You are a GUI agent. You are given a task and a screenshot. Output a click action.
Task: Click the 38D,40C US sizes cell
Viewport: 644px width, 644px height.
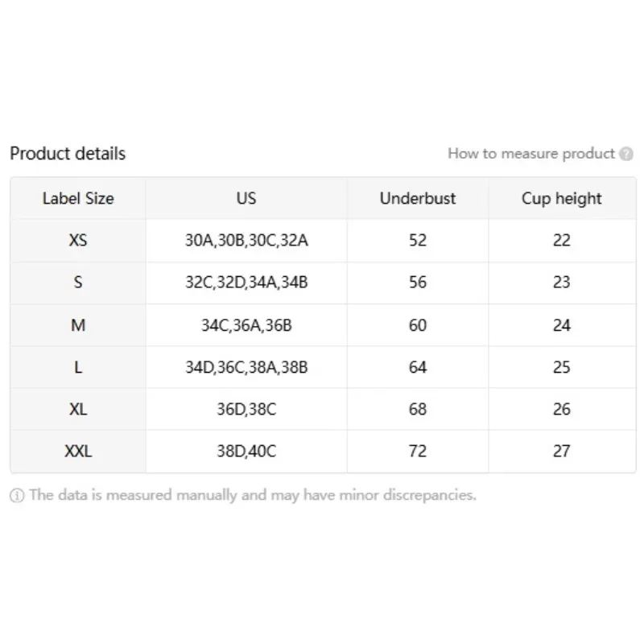[246, 451]
